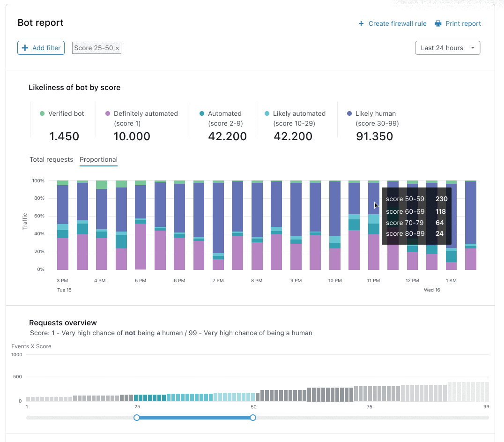Viewport: 504px width, 442px height.
Task: Click the dropdown arrow in the time range selector
Action: pos(473,48)
